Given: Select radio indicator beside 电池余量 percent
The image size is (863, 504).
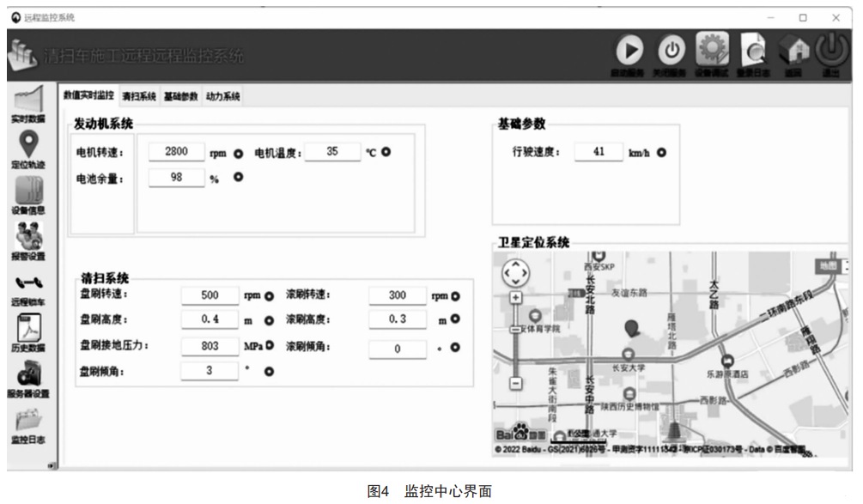Looking at the screenshot, I should pyautogui.click(x=238, y=178).
